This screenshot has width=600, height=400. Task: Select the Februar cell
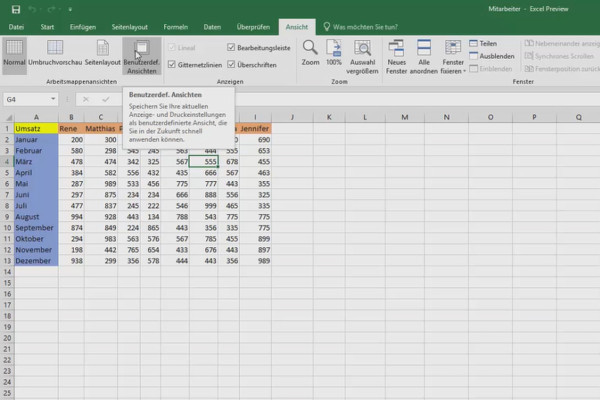pos(36,151)
